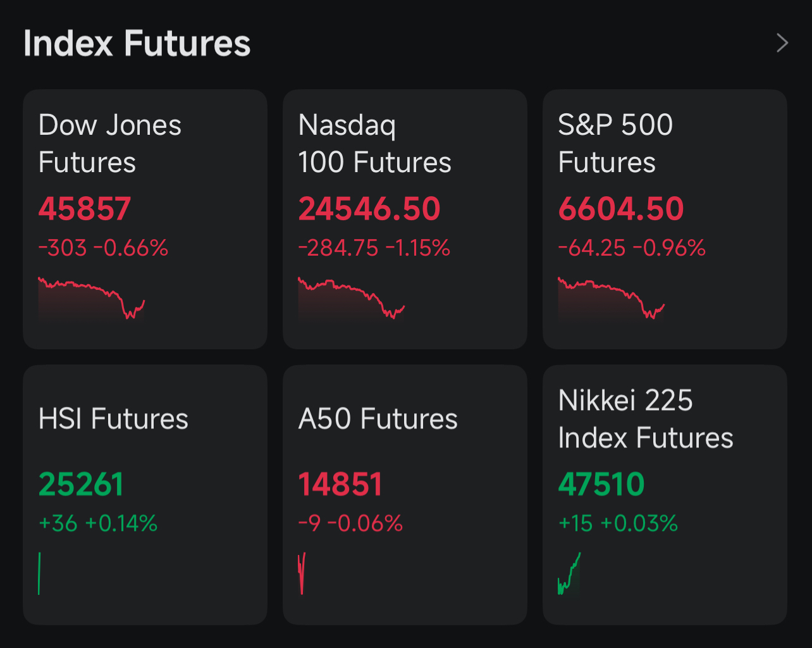Expand Index Futures with right chevron arrow
This screenshot has width=812, height=648.
[x=782, y=43]
